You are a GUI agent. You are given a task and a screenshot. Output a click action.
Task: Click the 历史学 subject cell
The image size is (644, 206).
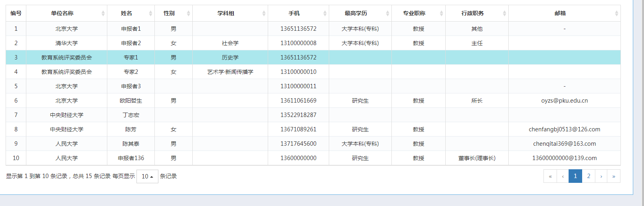click(x=230, y=57)
